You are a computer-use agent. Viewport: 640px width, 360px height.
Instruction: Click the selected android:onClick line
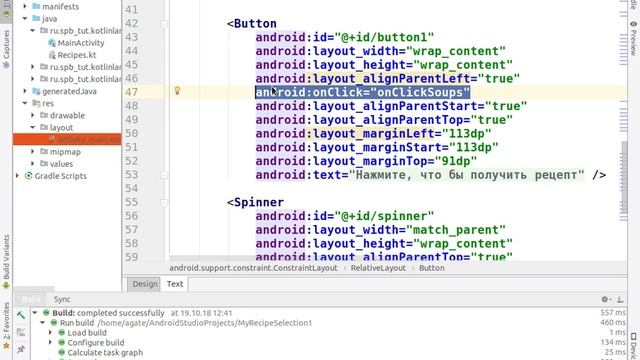(x=362, y=92)
